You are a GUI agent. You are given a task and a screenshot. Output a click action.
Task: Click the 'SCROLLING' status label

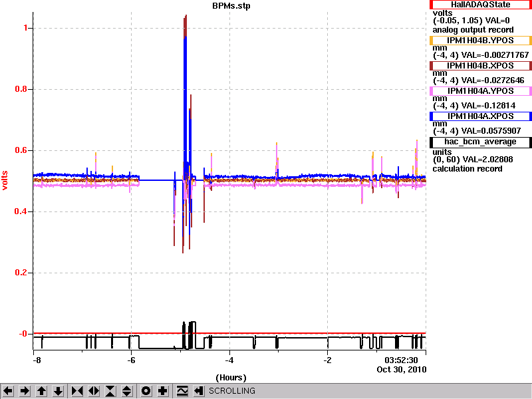[x=231, y=391]
